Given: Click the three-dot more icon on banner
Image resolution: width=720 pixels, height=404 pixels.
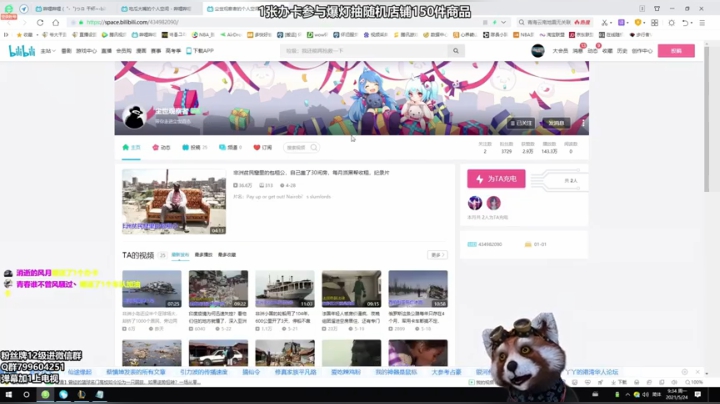Looking at the screenshot, I should pos(583,123).
